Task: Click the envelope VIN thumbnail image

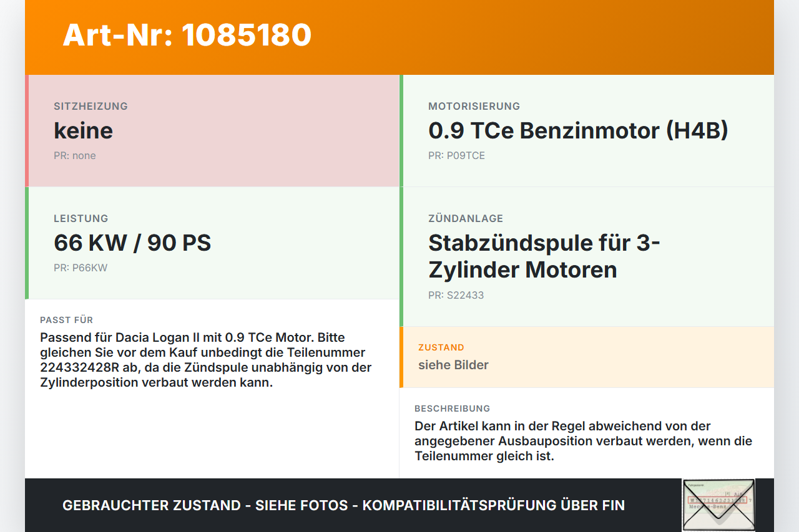Action: coord(718,505)
